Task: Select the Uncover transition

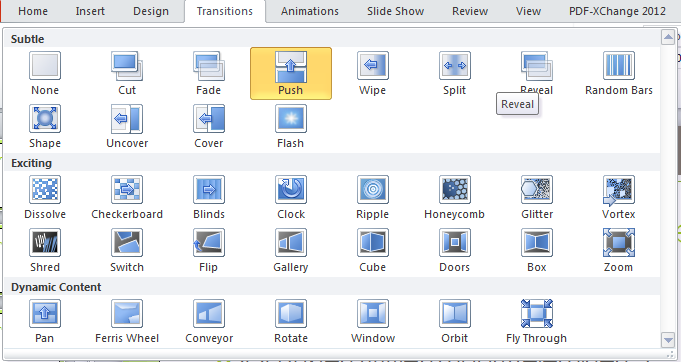Action: [127, 126]
